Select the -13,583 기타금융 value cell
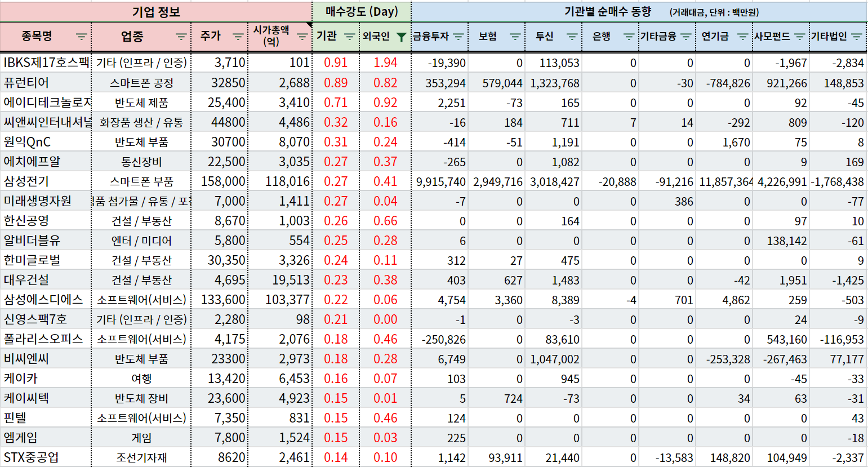This screenshot has width=868, height=467. pos(667,457)
